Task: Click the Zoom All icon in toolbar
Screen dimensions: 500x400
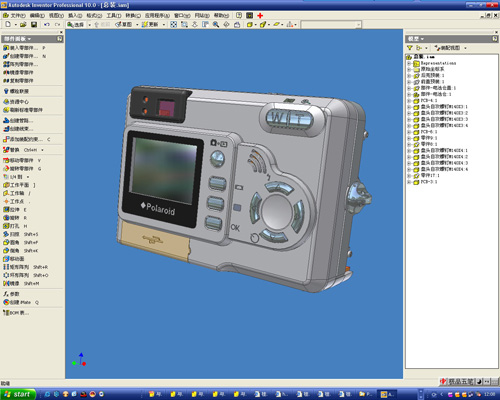Action: point(173,24)
